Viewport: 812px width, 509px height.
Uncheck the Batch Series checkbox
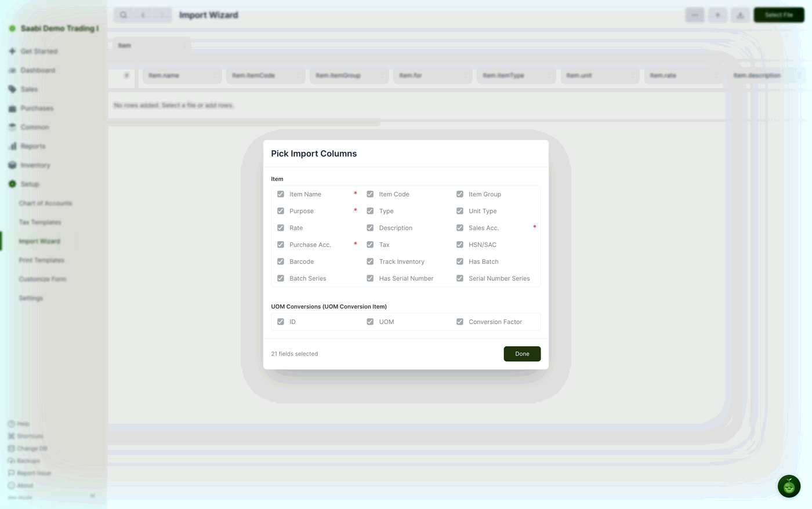[x=281, y=278]
